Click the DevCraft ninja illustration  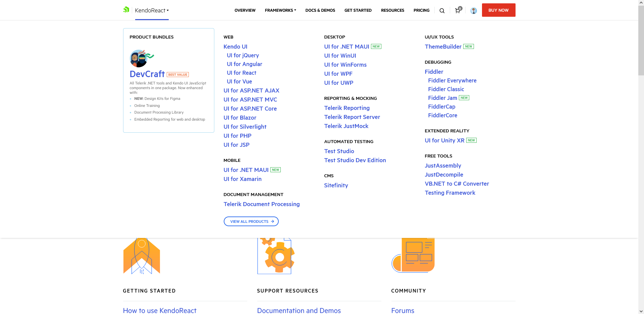click(x=141, y=58)
